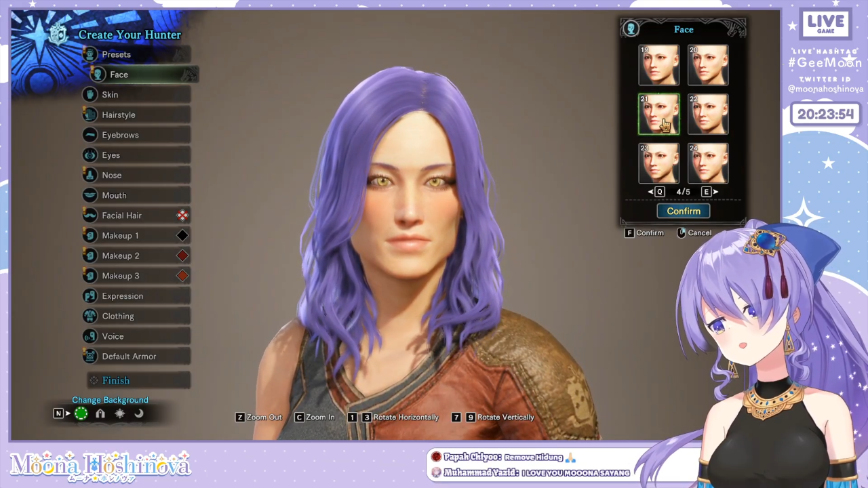The height and width of the screenshot is (488, 868).
Task: Select the Skin hand icon
Action: click(90, 95)
